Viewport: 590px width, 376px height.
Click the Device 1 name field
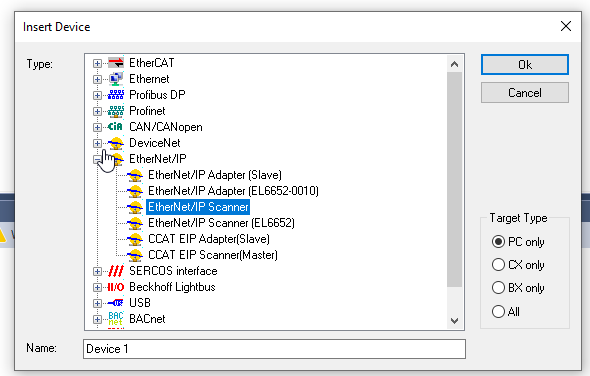point(274,349)
